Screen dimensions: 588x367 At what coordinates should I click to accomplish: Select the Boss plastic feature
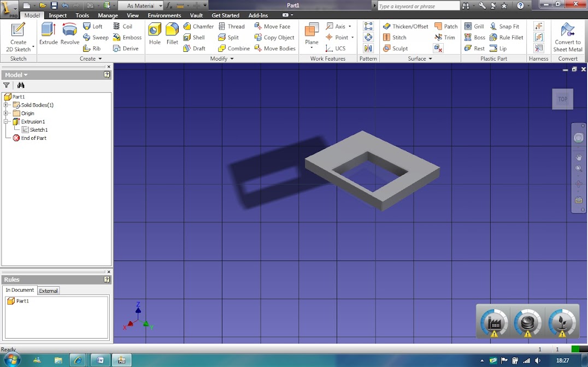pyautogui.click(x=475, y=38)
